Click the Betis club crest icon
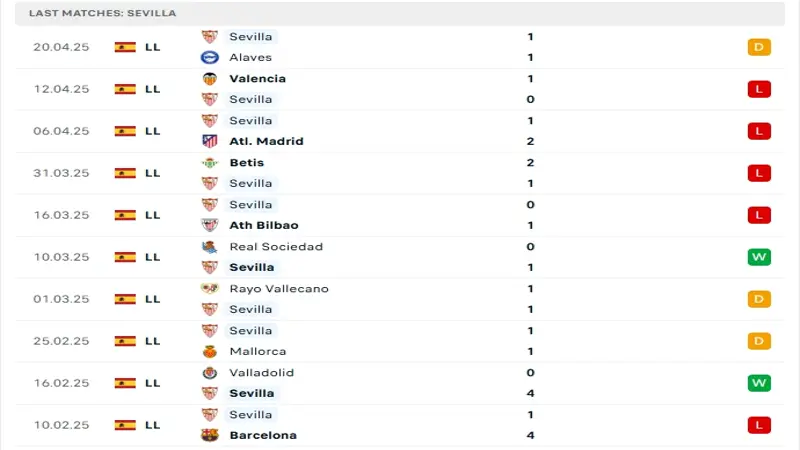The height and width of the screenshot is (450, 800). point(210,162)
